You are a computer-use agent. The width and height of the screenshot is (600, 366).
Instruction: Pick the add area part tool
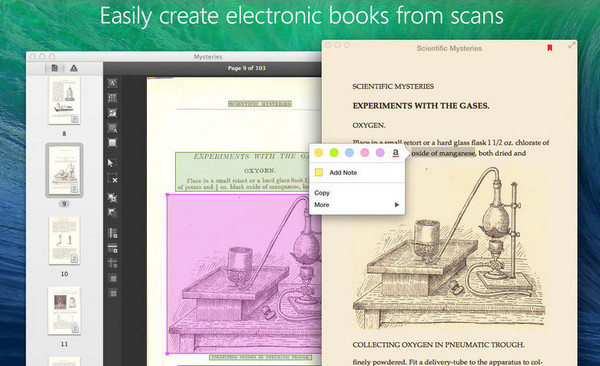112,198
